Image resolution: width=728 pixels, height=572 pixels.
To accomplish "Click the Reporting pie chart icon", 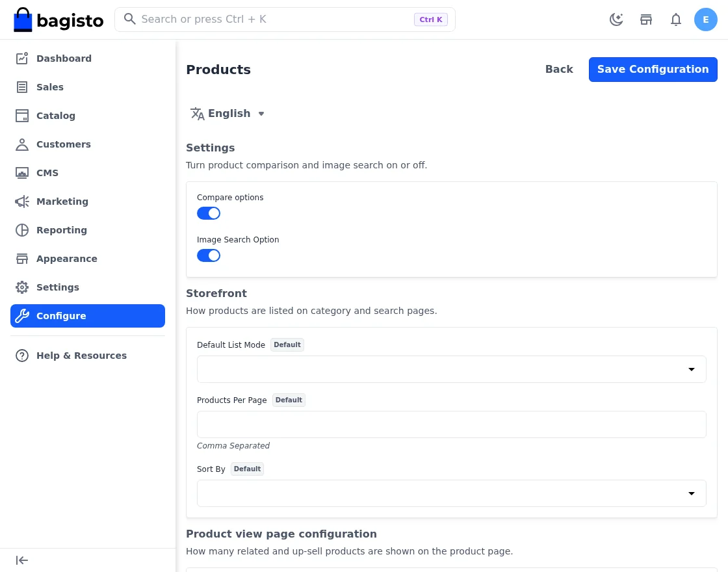I will click(x=22, y=230).
